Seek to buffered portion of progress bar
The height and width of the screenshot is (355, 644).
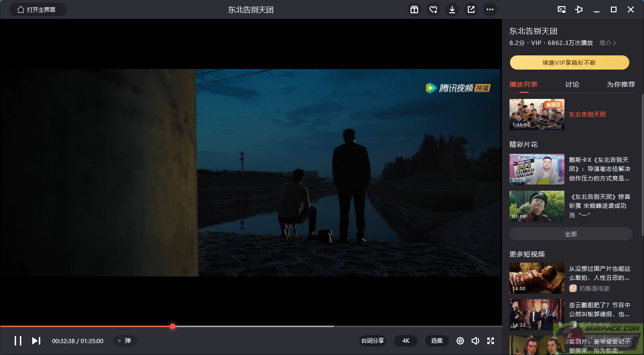coord(255,326)
